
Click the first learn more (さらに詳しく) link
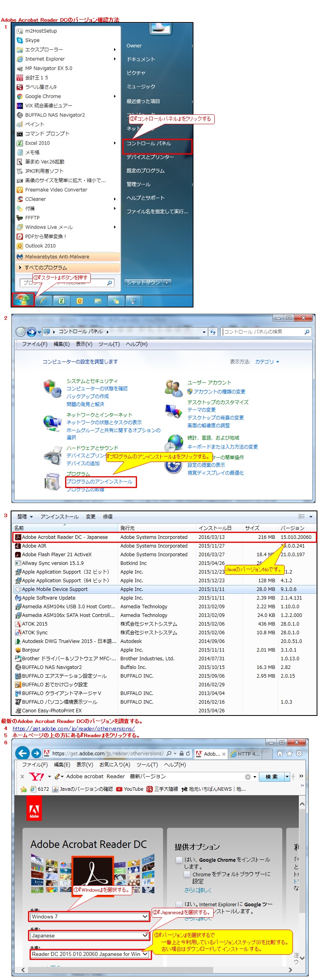(x=198, y=890)
